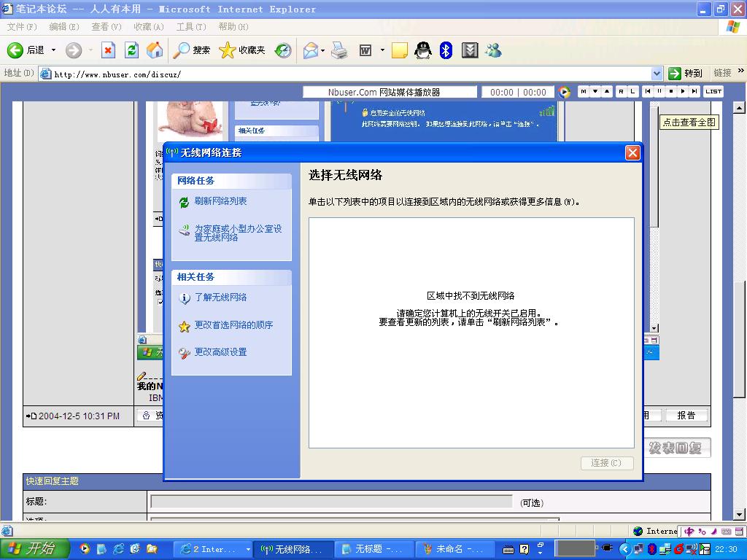Click the 转到 Go button

686,74
